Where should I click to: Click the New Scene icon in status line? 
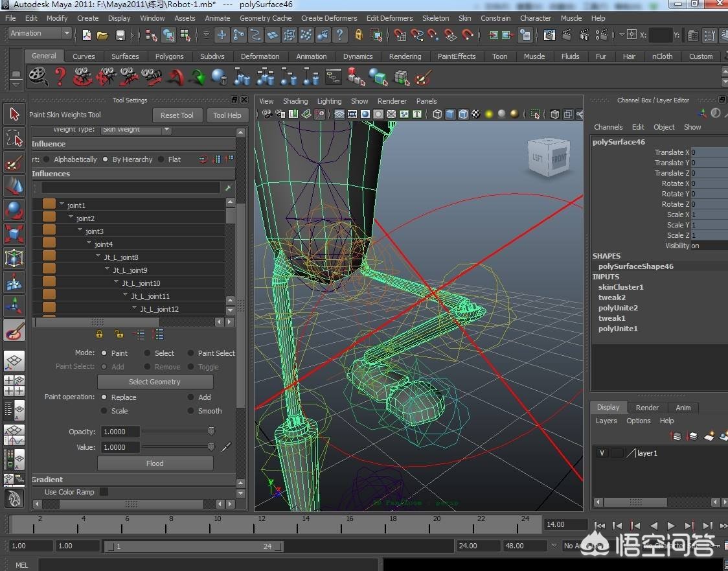pyautogui.click(x=86, y=35)
